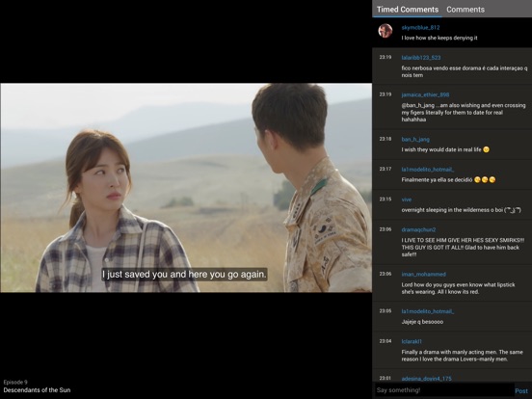This screenshot has height=399, width=532.
Task: Open la1modelito_hotmail_ link on 'Finalmente ya ella' comment
Action: [x=428, y=170]
